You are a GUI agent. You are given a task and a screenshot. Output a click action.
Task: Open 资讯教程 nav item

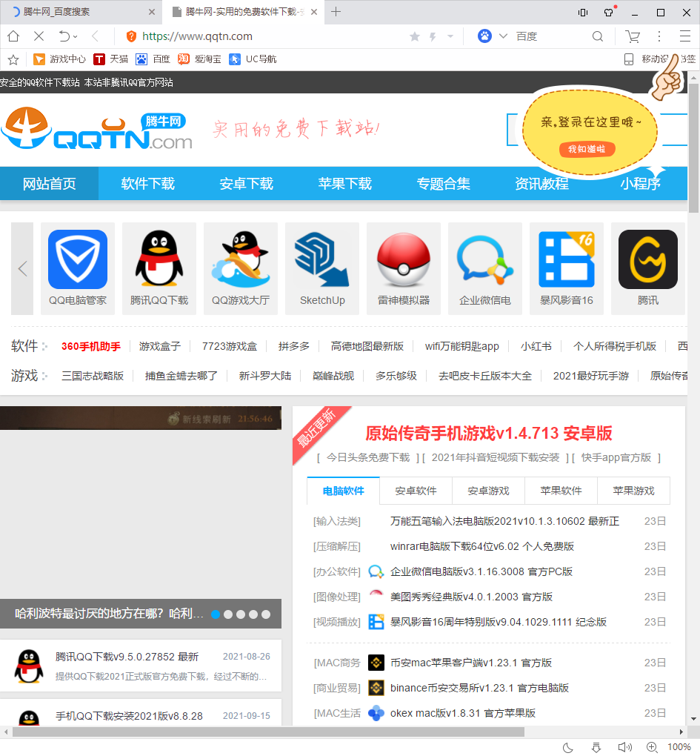click(541, 184)
